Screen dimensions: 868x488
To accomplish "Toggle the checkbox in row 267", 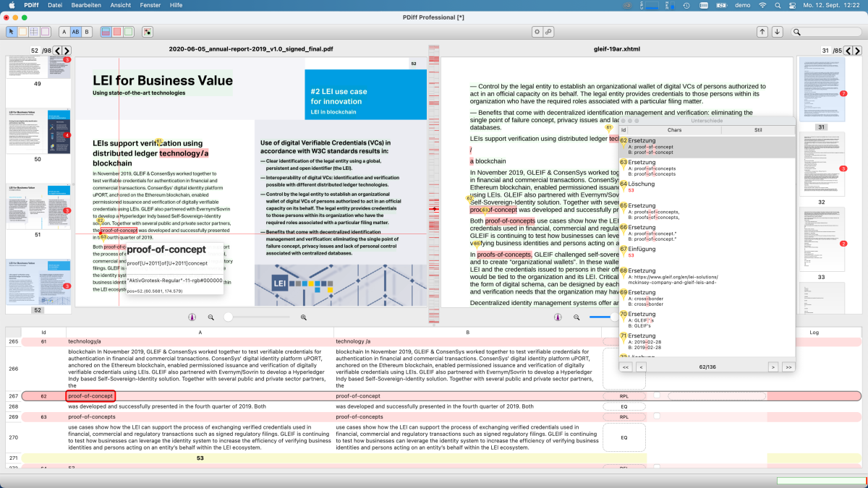I will (x=657, y=395).
